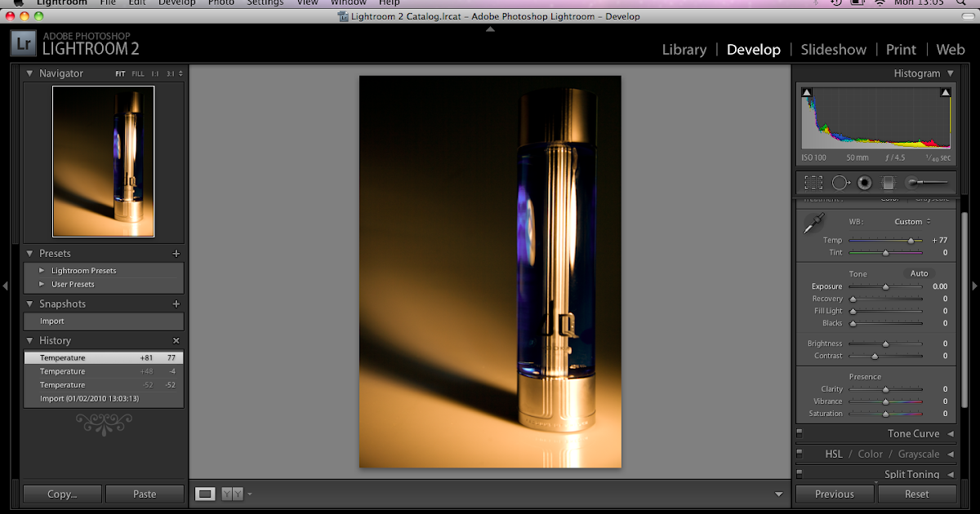Expand the Split Toning panel
The width and height of the screenshot is (980, 514).
[x=950, y=474]
